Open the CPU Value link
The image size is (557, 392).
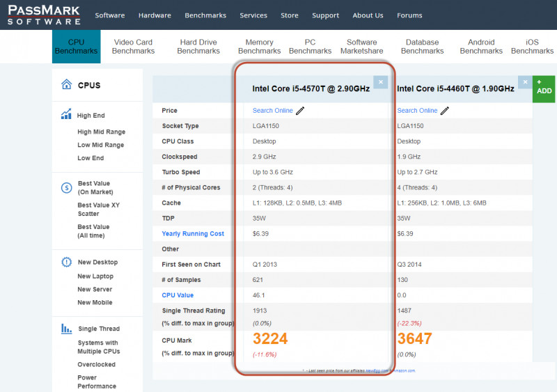(x=178, y=295)
